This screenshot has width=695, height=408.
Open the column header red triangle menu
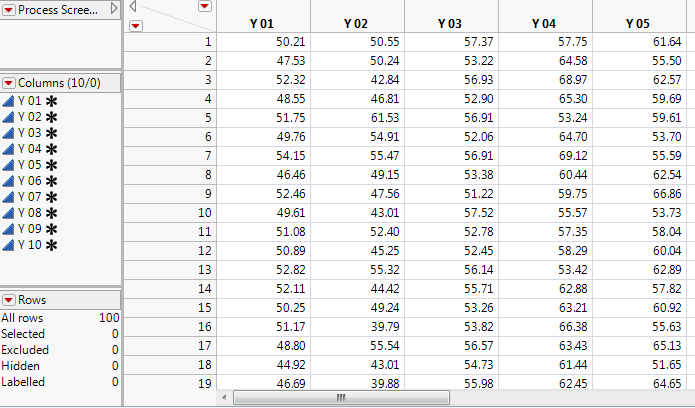click(205, 6)
